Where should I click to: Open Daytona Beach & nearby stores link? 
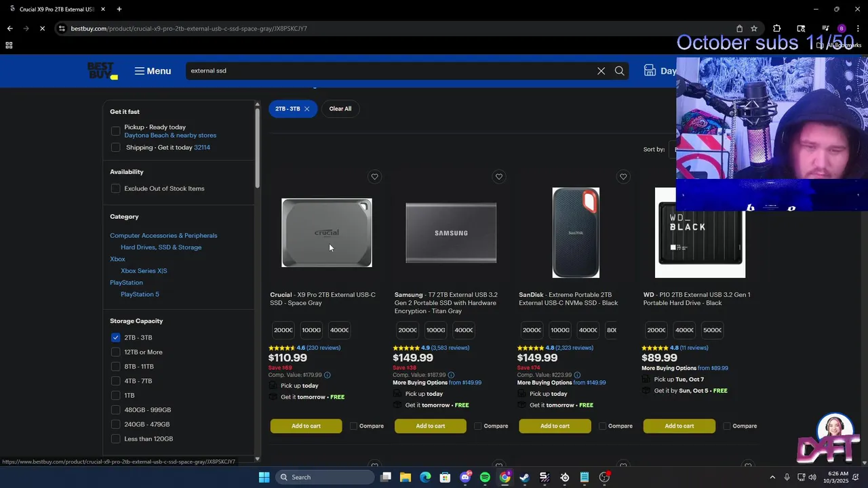pos(170,135)
